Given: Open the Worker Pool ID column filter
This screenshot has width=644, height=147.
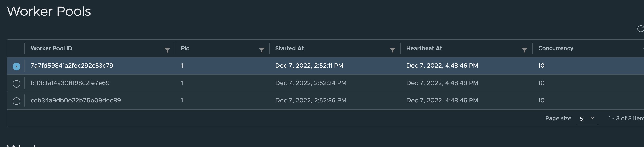Looking at the screenshot, I should (x=167, y=50).
